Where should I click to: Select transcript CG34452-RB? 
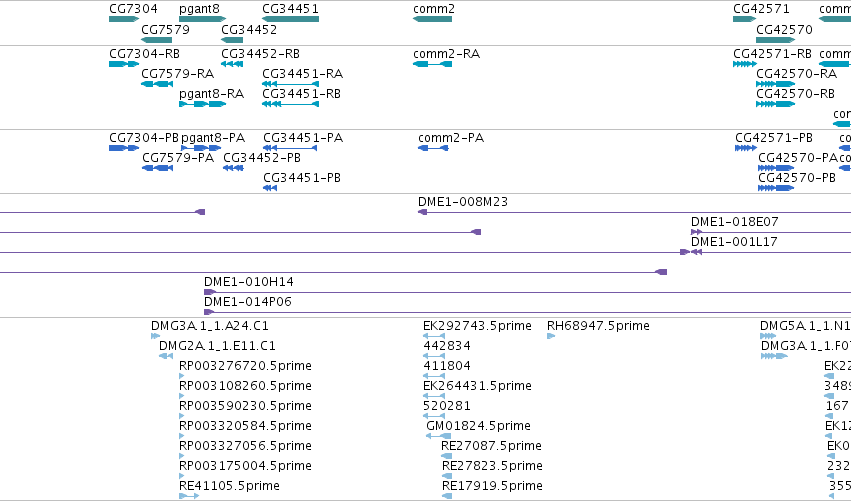coord(260,54)
